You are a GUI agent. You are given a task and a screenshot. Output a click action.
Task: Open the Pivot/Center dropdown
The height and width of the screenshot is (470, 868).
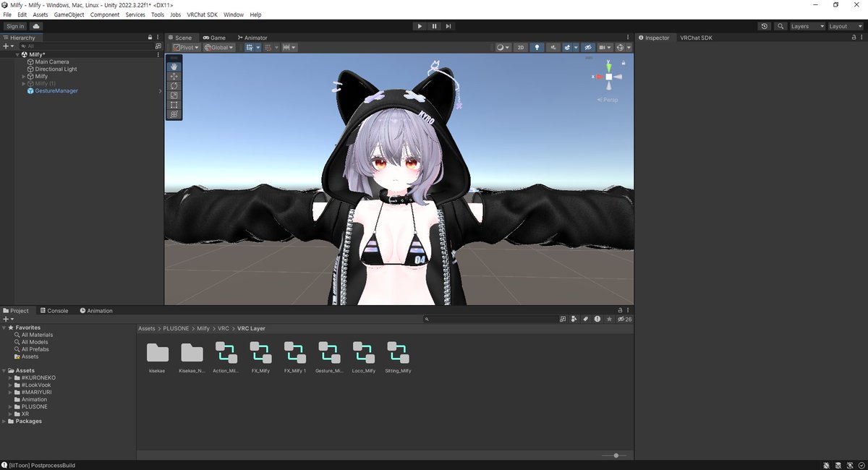[x=185, y=47]
